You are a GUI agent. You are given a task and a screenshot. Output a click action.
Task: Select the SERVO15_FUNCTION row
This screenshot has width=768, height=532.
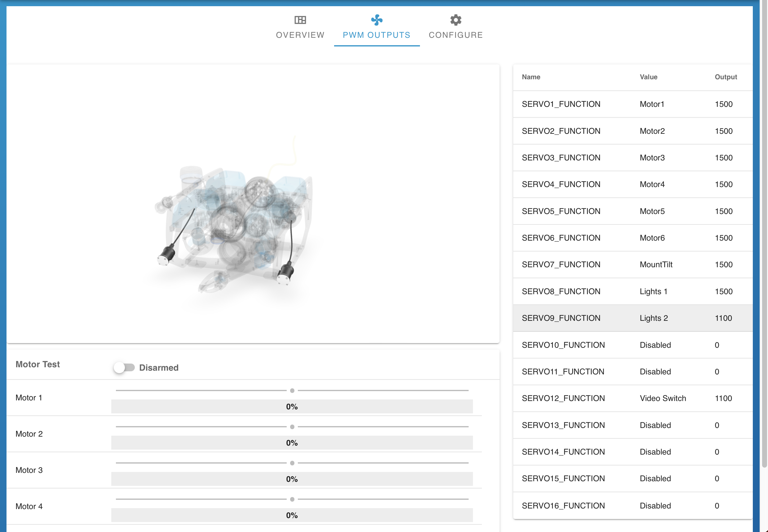633,478
